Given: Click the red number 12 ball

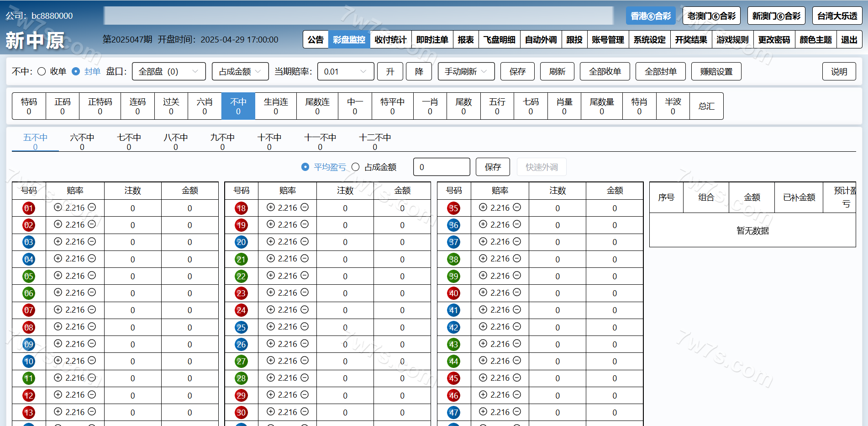Looking at the screenshot, I should click(29, 395).
